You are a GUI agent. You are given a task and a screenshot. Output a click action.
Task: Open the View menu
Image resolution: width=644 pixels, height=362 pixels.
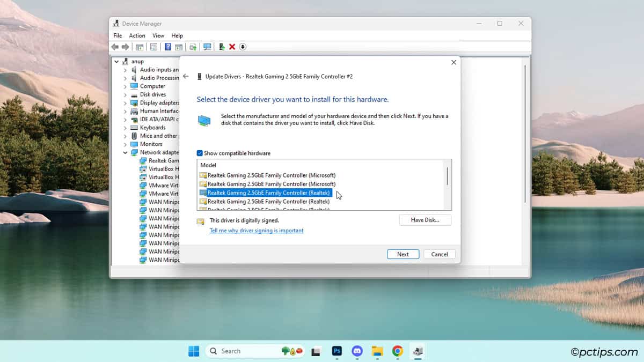point(158,35)
